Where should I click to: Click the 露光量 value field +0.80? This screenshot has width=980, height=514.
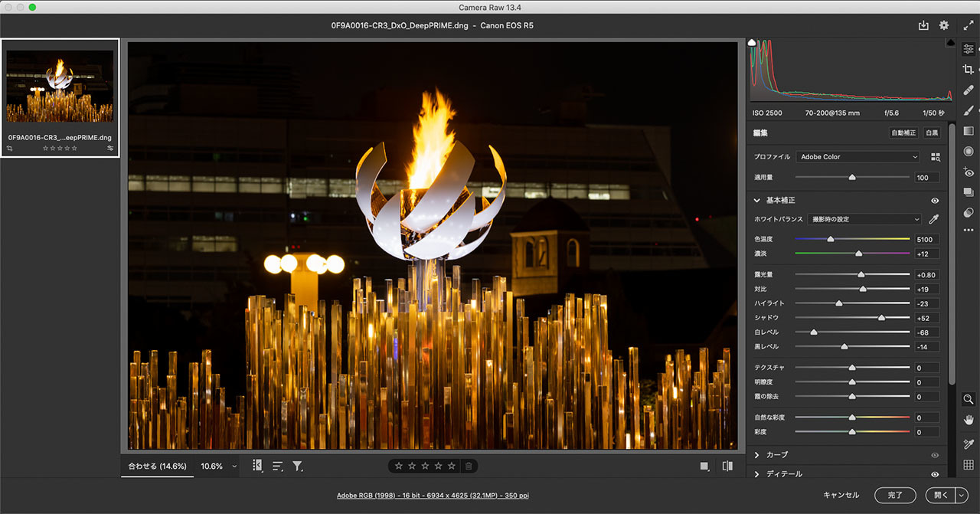926,275
